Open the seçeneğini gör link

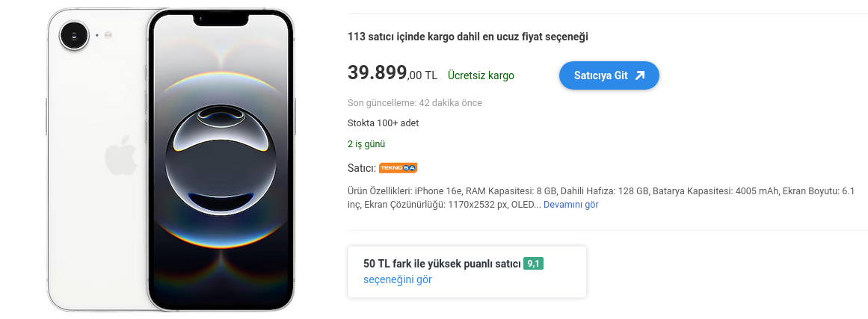[398, 279]
